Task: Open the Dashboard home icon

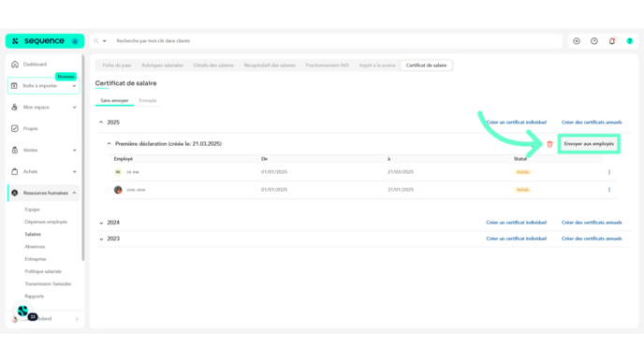Action: click(x=15, y=65)
